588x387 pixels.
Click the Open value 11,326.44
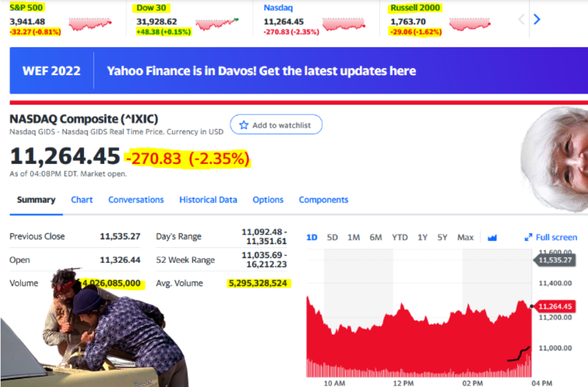tap(120, 259)
